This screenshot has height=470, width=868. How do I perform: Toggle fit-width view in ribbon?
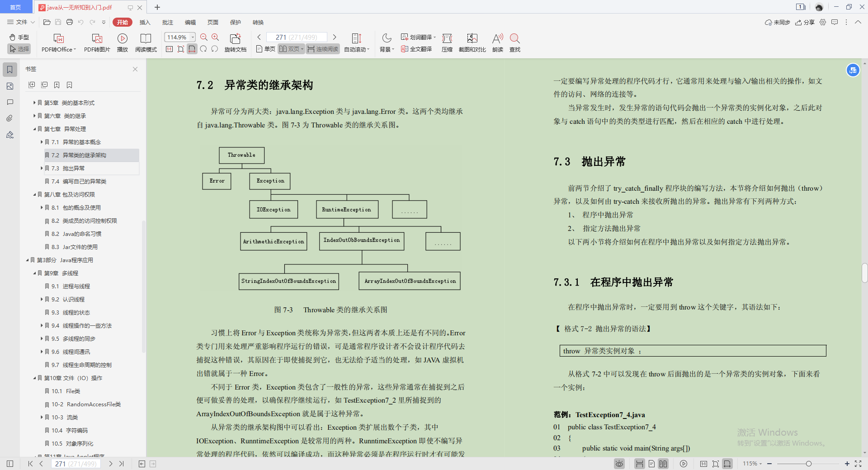(x=192, y=49)
